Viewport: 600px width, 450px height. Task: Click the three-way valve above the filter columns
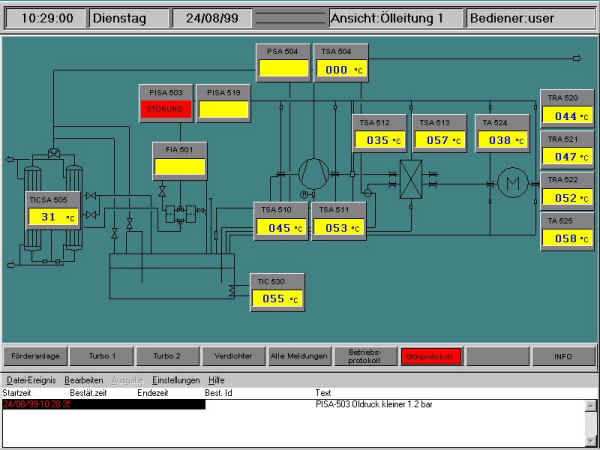[x=54, y=153]
